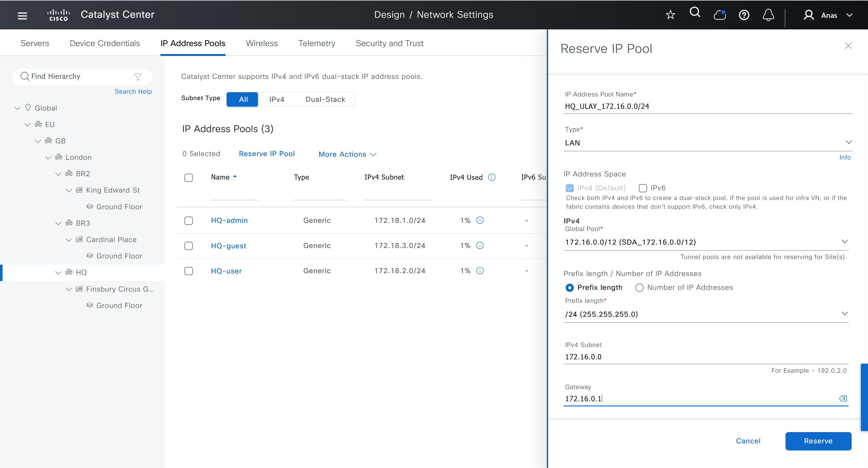868x468 pixels.
Task: Open the HQ-admin pool link
Action: (x=229, y=220)
